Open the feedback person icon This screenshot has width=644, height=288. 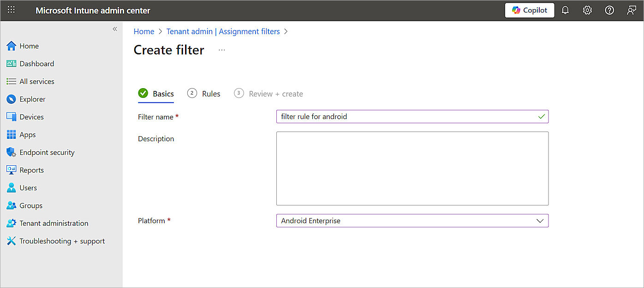click(632, 10)
